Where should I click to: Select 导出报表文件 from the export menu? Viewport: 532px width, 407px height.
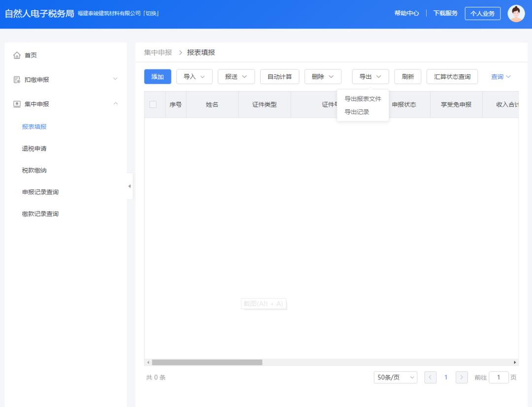pos(363,99)
